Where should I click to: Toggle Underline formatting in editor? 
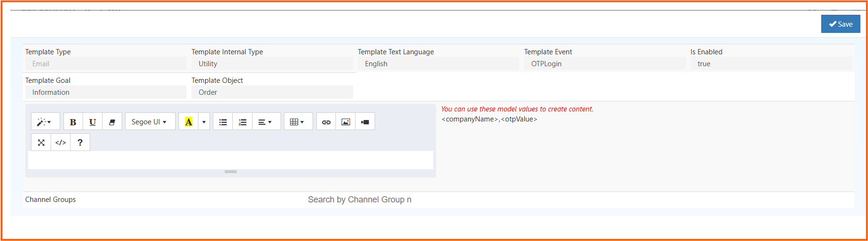[x=93, y=122]
